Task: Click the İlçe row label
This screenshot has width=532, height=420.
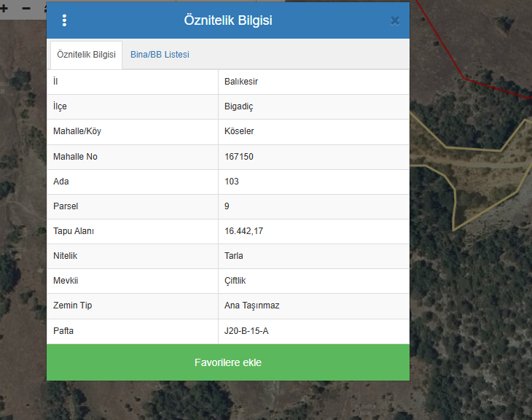Action: pos(60,106)
